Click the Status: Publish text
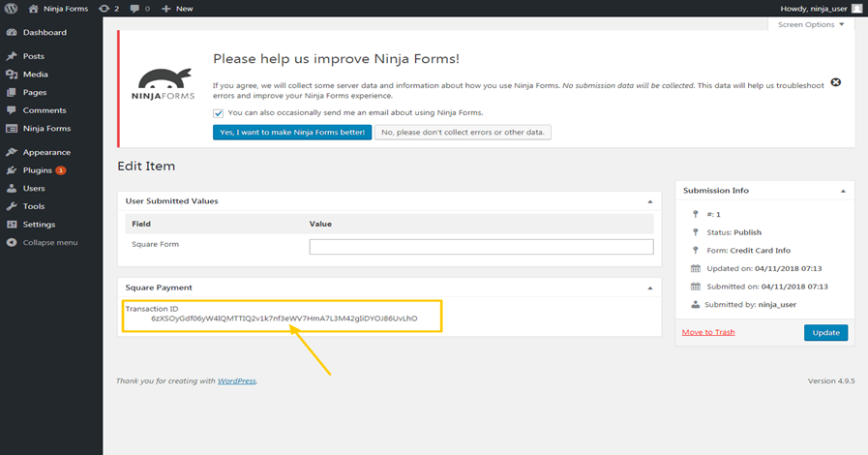This screenshot has width=868, height=455. 734,232
